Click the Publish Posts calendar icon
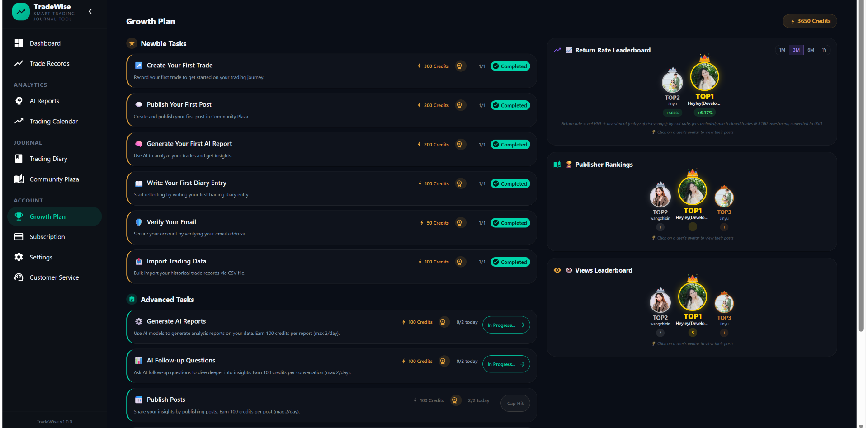This screenshot has height=428, width=868. click(139, 400)
